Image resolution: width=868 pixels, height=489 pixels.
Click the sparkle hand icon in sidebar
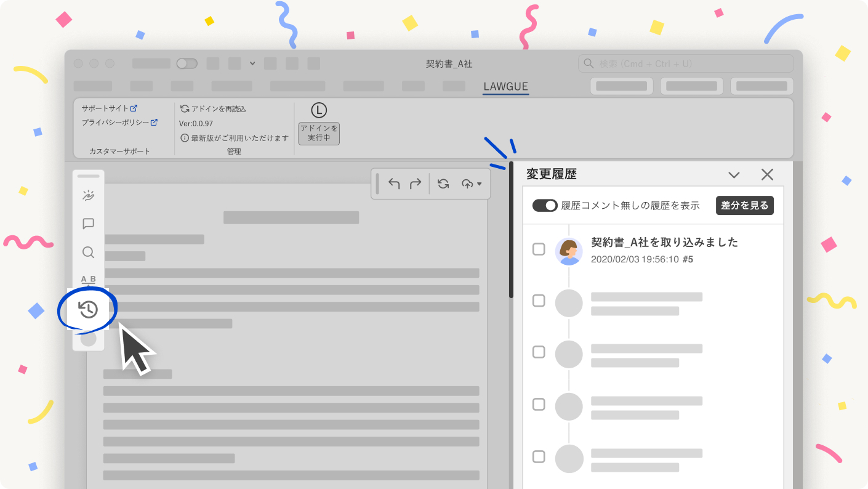[88, 196]
